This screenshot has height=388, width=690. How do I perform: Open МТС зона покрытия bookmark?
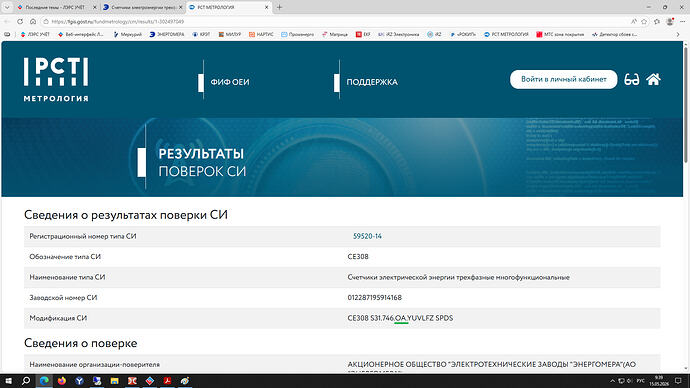click(560, 34)
